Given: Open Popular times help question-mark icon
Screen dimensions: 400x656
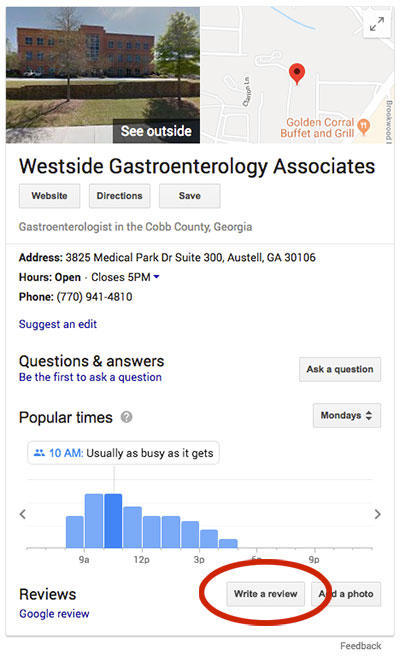Looking at the screenshot, I should (126, 417).
